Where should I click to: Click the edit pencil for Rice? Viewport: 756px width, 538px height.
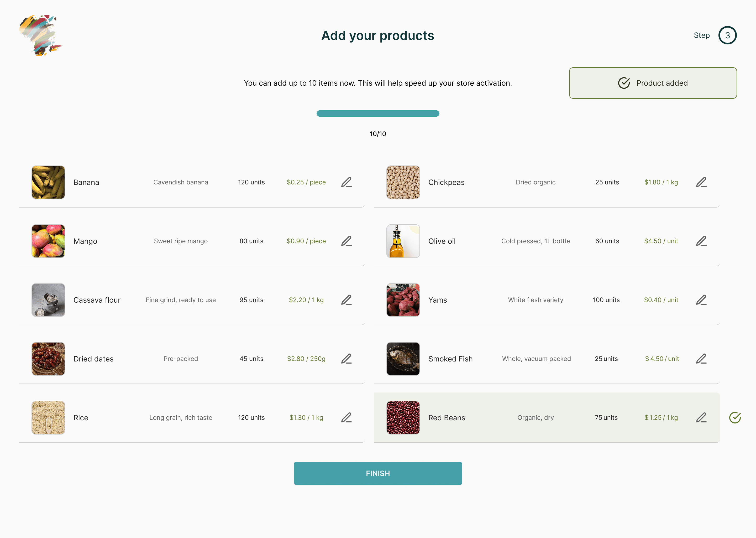(346, 417)
